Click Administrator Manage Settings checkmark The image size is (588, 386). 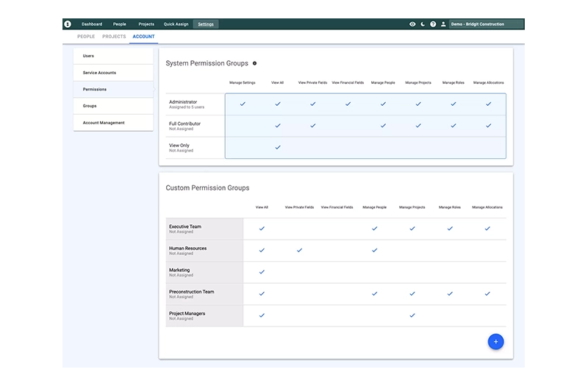tap(243, 104)
